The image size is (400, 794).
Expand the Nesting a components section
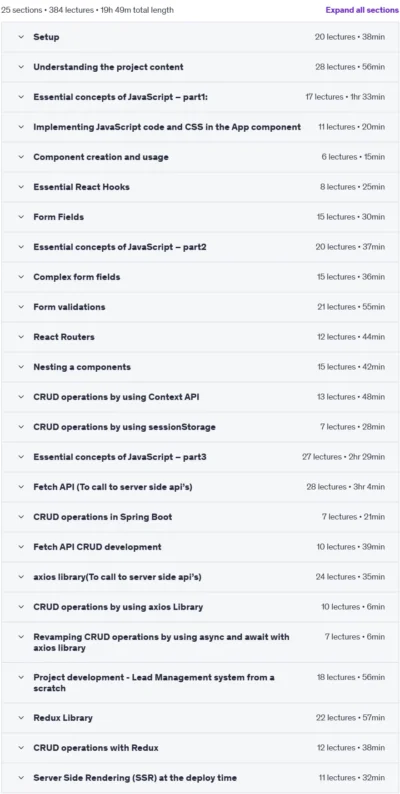200,367
